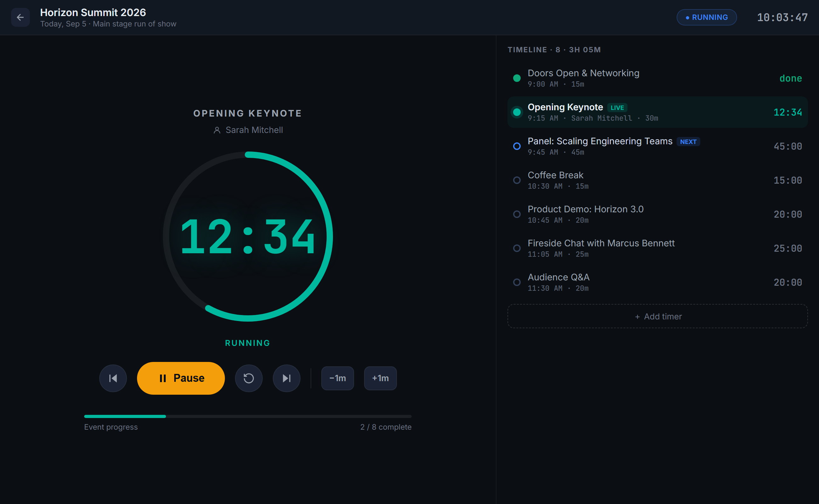819x504 pixels.
Task: Click 25:00 duration for Fireside Chat
Action: [788, 248]
